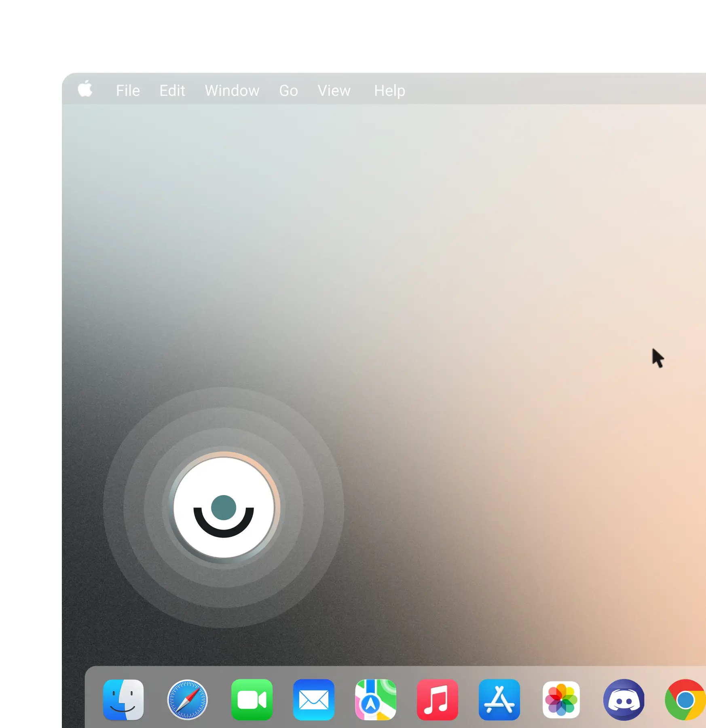This screenshot has height=728, width=706.
Task: Open Finder from the Dock
Action: (x=123, y=700)
